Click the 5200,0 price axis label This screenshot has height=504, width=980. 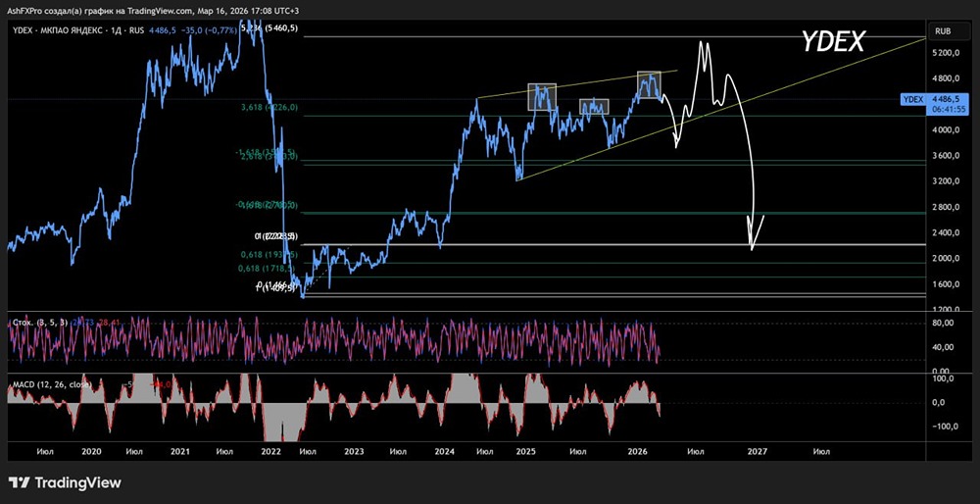click(x=946, y=53)
